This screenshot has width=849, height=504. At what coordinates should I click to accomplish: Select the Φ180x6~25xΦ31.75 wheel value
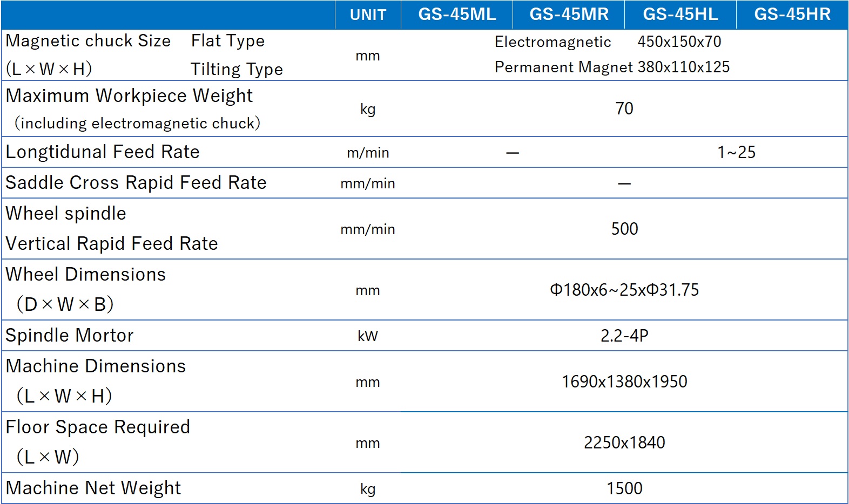click(624, 290)
